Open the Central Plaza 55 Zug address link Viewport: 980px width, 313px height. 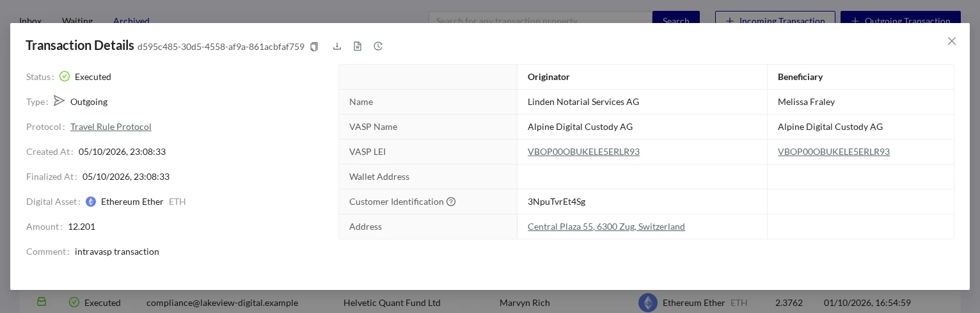coord(606,227)
